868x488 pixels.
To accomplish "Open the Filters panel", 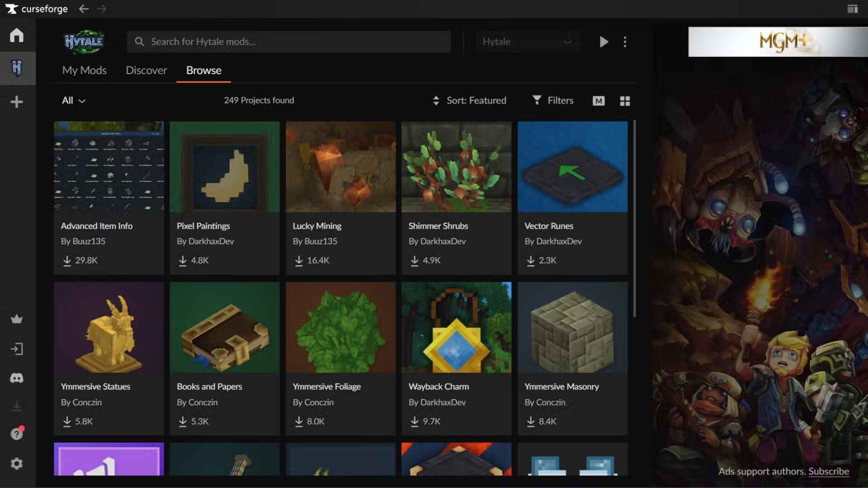I will [x=552, y=100].
